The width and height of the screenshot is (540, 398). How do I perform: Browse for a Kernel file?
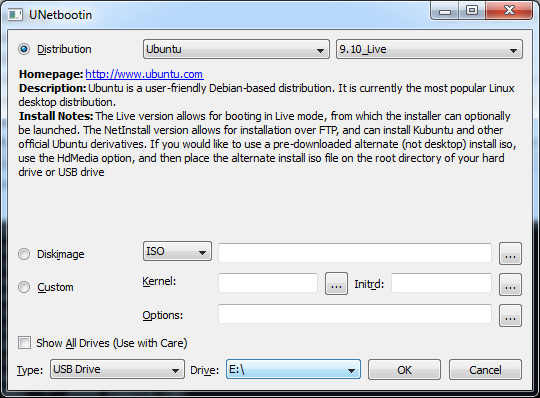tap(336, 284)
